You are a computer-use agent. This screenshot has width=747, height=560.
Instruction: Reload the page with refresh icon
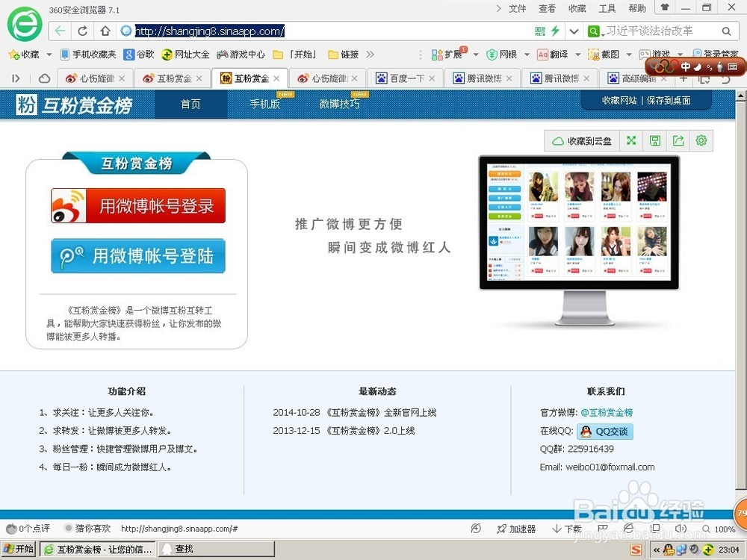coord(82,31)
